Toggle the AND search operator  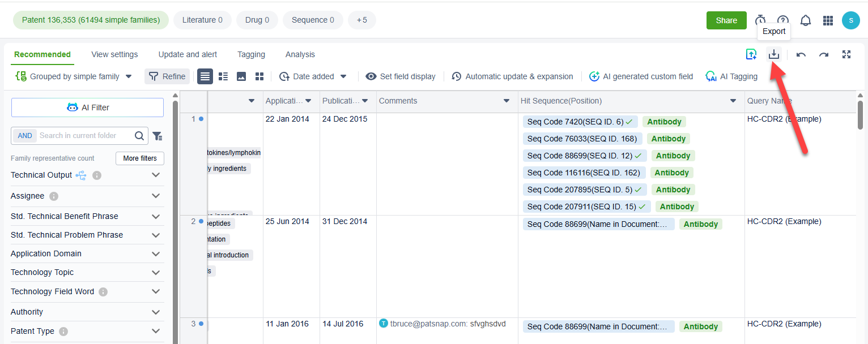(25, 136)
